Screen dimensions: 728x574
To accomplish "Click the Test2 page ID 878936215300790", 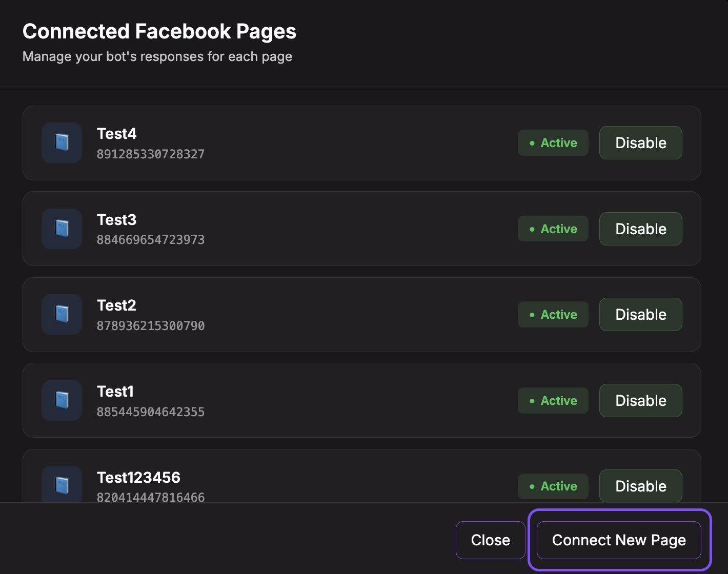I will click(151, 326).
